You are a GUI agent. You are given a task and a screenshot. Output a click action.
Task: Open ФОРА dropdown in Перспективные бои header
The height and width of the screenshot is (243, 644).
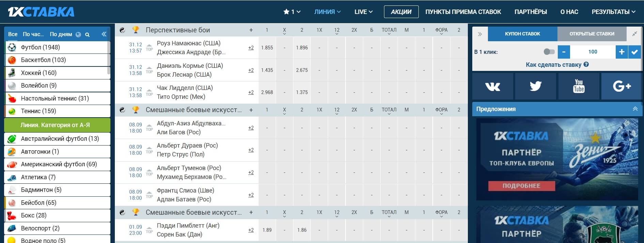441,30
